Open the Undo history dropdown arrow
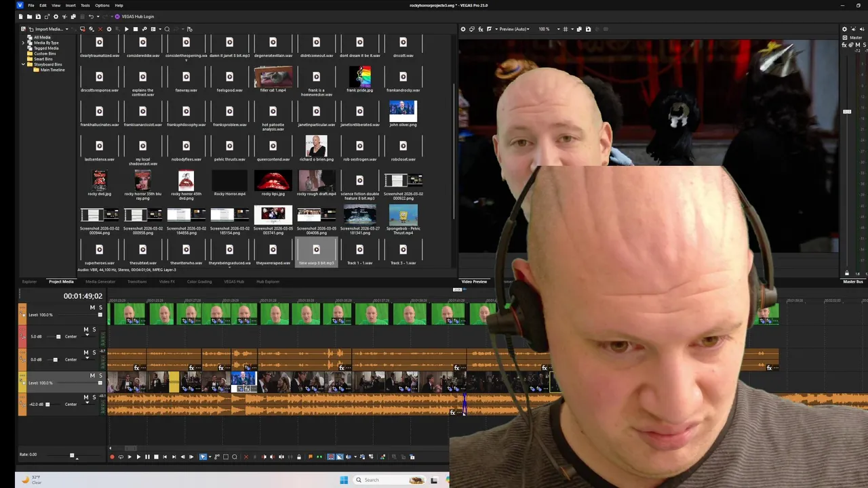 pyautogui.click(x=98, y=16)
